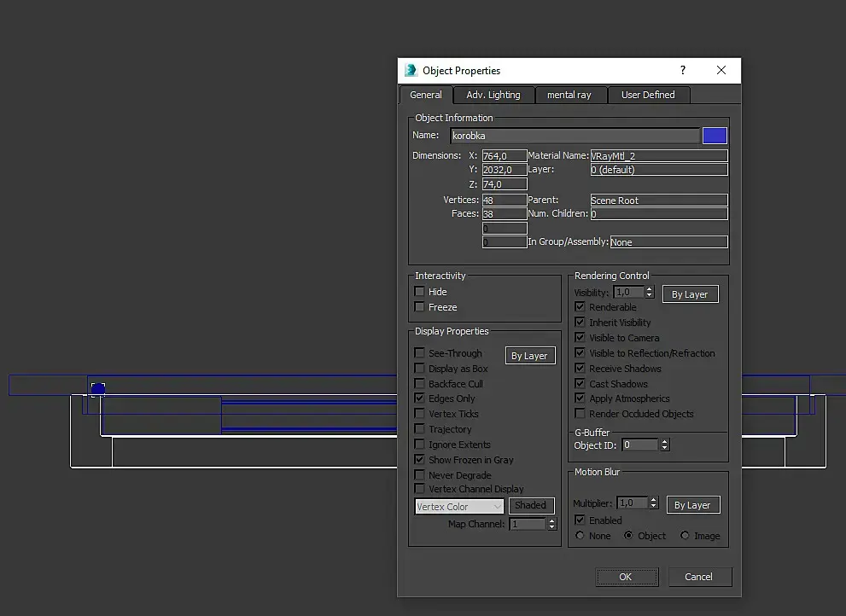Enable See-Through display option
Screen dimensions: 846x616
(419, 352)
